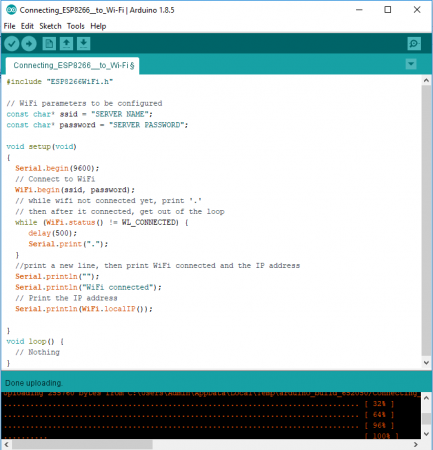The image size is (433, 450).
Task: Expand the tab options dropdown arrow
Action: 411,64
